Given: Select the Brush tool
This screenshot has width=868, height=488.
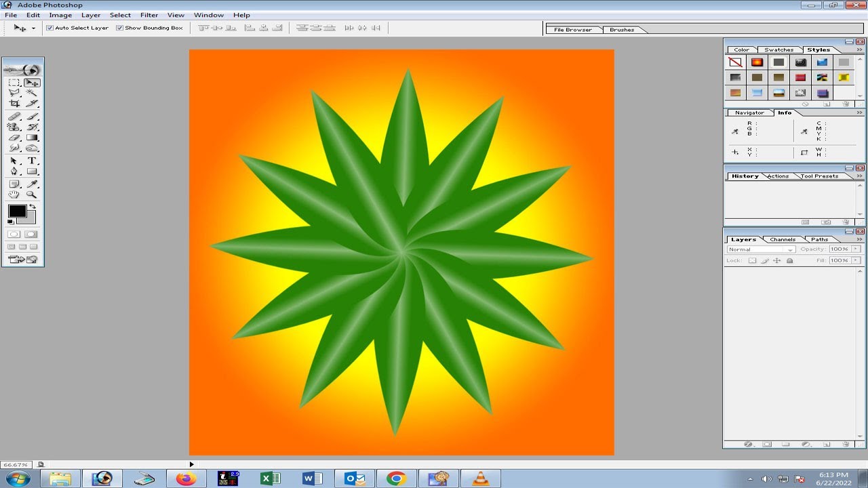Looking at the screenshot, I should click(32, 117).
